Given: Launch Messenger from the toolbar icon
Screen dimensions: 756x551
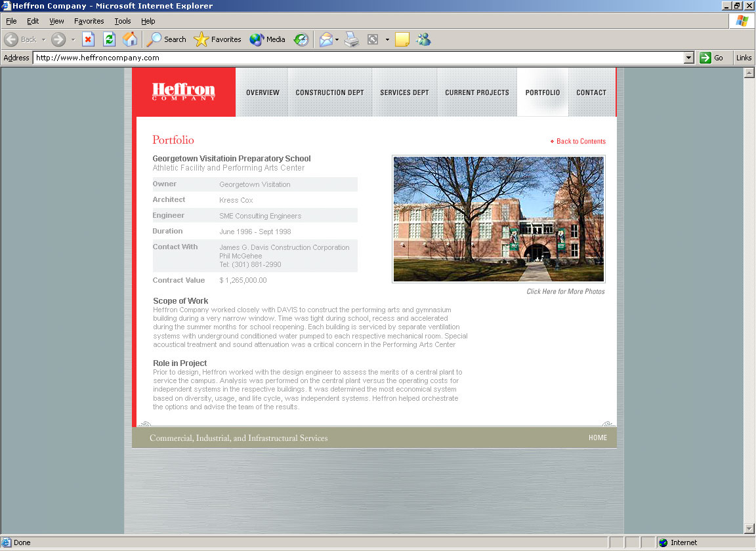Looking at the screenshot, I should (423, 39).
